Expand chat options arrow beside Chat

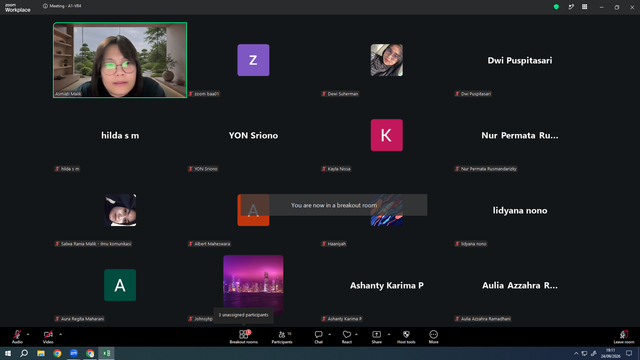330,334
